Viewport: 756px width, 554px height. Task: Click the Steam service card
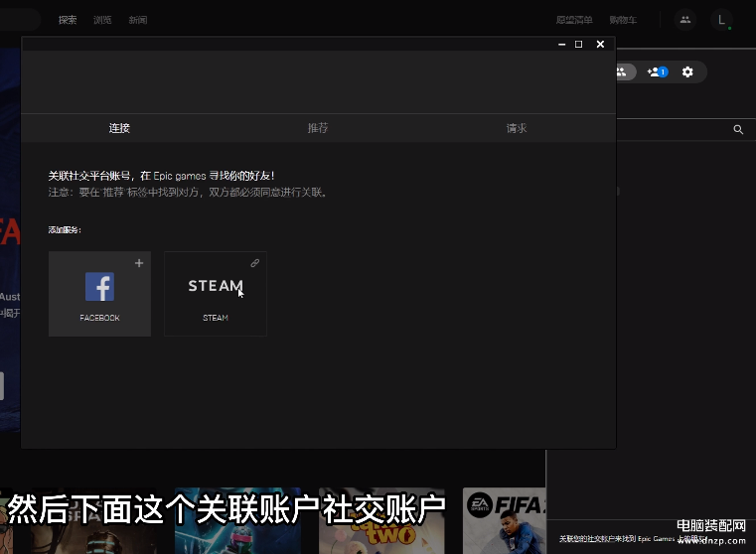click(x=216, y=294)
